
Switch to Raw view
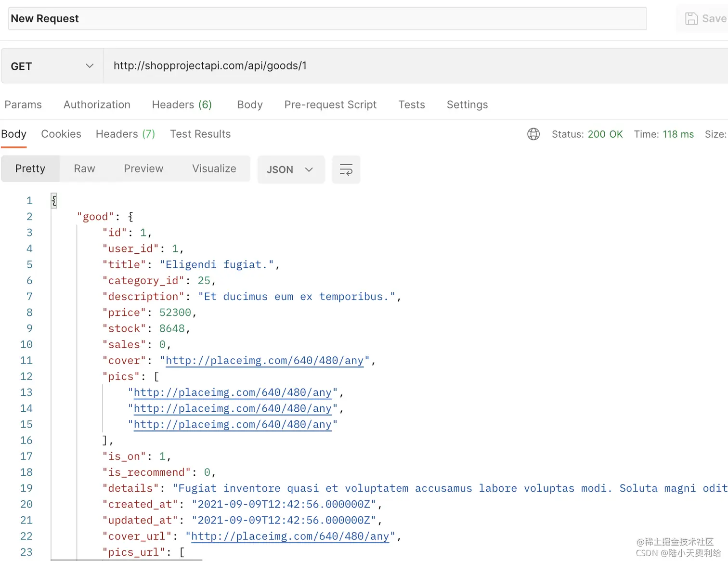coord(85,169)
